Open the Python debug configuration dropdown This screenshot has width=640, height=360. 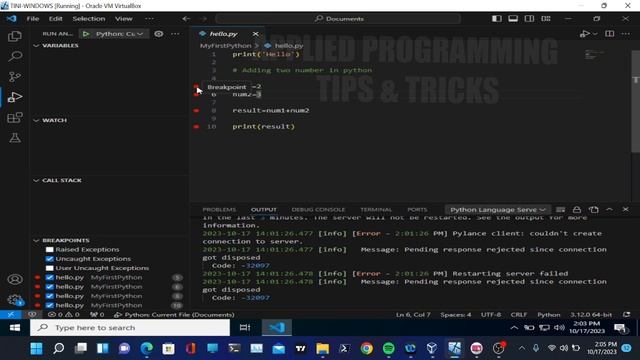tap(119, 34)
